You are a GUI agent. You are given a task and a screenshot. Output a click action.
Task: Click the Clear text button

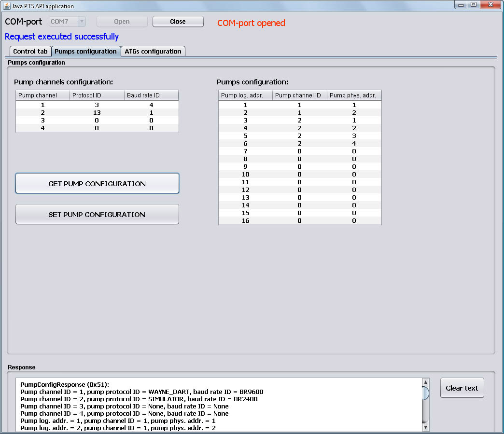pyautogui.click(x=462, y=388)
